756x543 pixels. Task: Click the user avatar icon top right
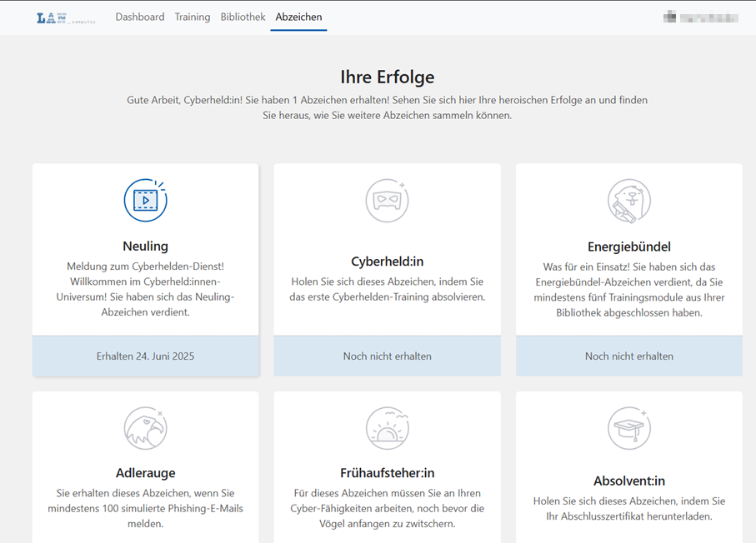(x=669, y=17)
